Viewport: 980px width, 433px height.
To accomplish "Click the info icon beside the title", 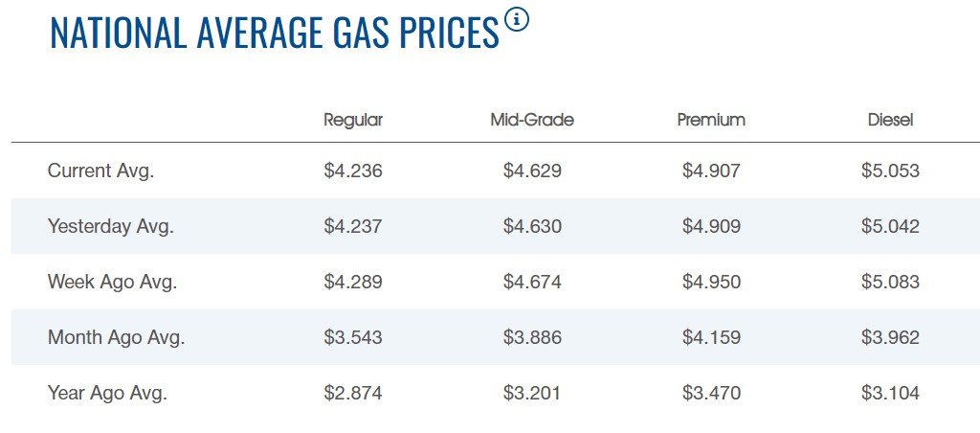I will (x=516, y=20).
